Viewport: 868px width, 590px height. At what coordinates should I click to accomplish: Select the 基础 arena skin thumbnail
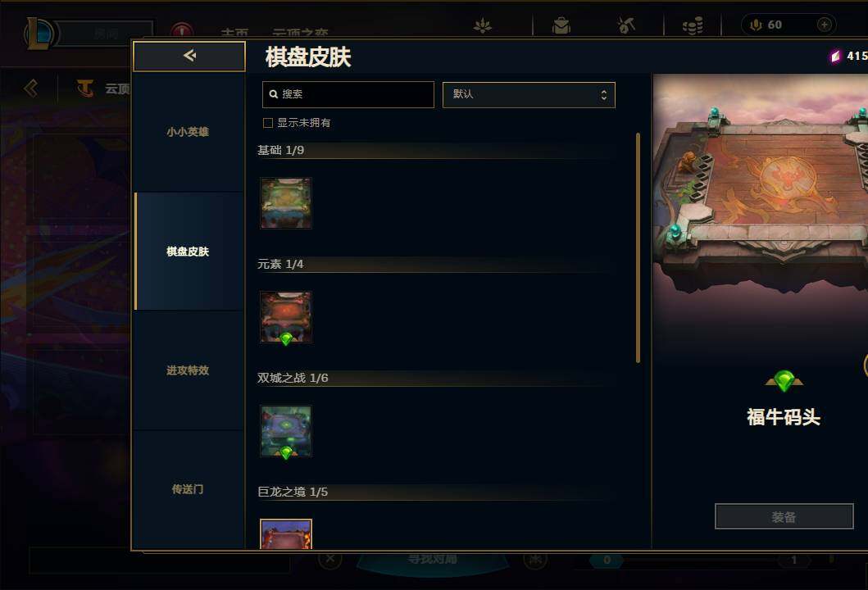tap(286, 203)
